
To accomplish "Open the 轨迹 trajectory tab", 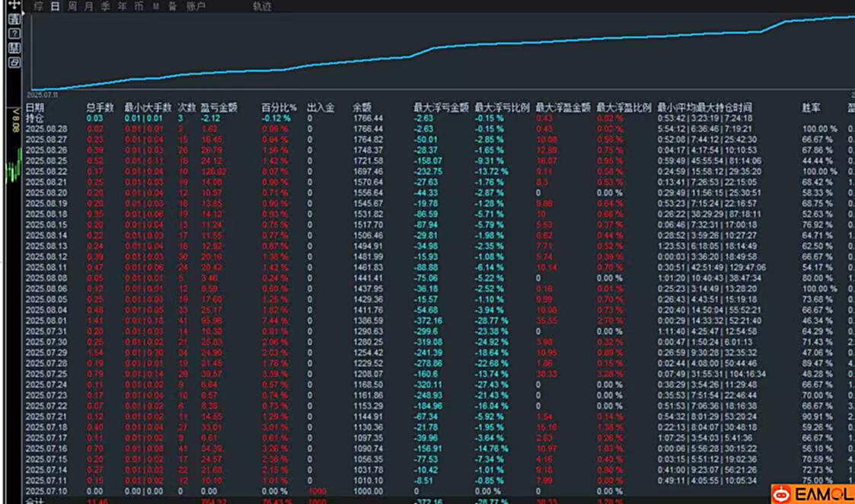I will click(262, 7).
